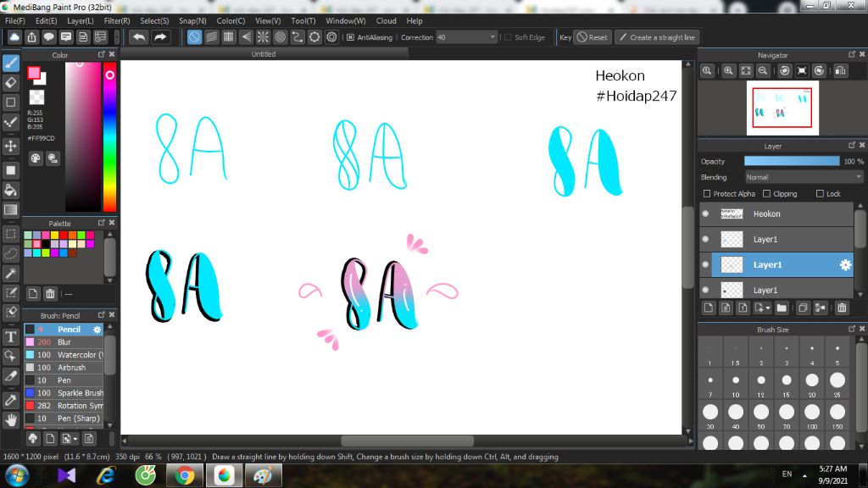Select the Eraser tool

(x=10, y=82)
